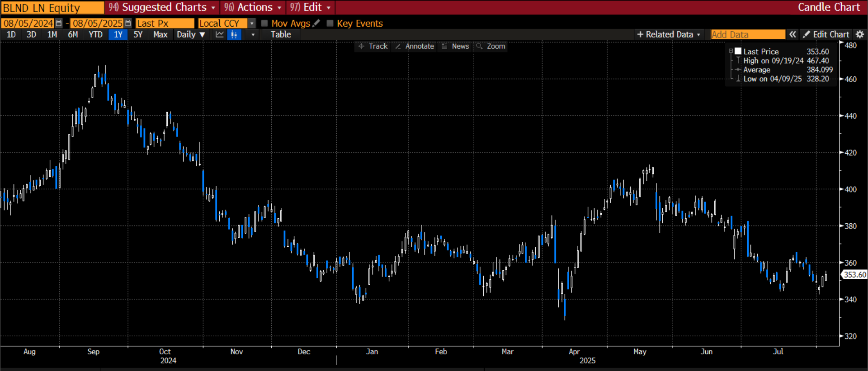Open the Actions menu

coord(253,7)
